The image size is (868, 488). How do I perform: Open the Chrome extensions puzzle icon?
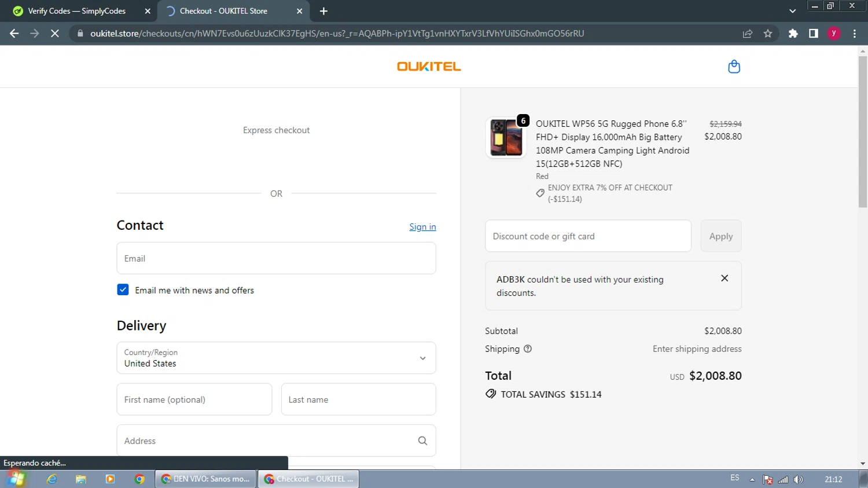click(x=793, y=34)
